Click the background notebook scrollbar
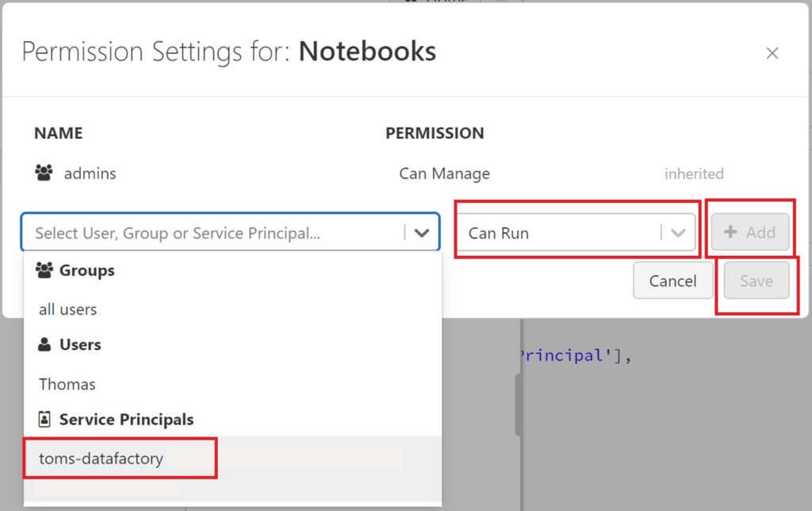812x511 pixels. pyautogui.click(x=518, y=404)
